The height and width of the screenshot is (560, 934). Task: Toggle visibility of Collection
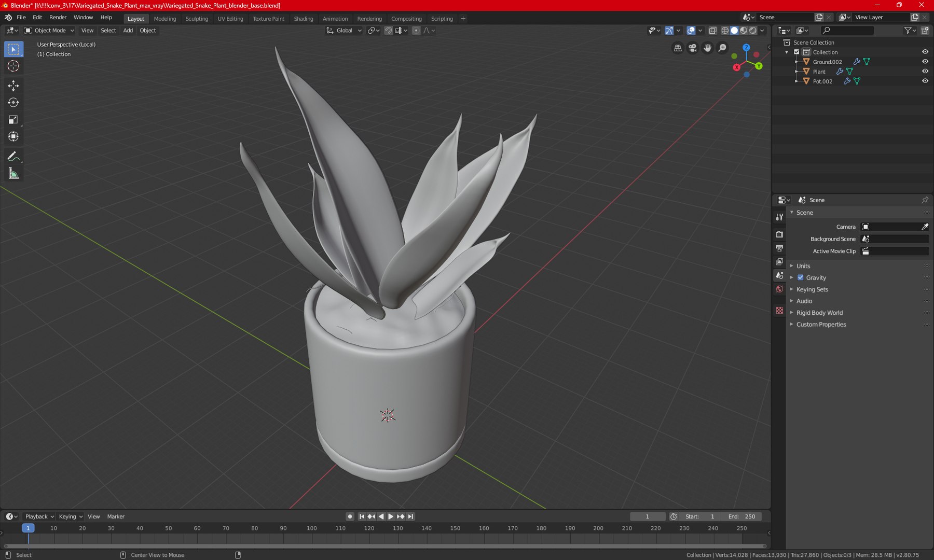[925, 52]
